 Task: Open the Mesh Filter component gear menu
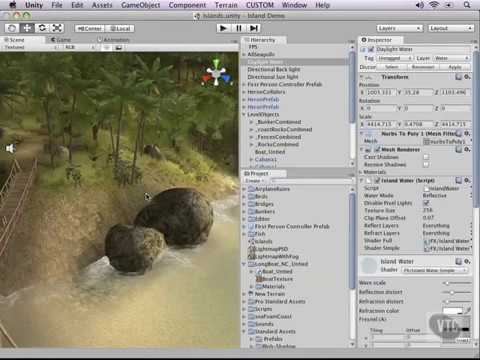pyautogui.click(x=467, y=134)
